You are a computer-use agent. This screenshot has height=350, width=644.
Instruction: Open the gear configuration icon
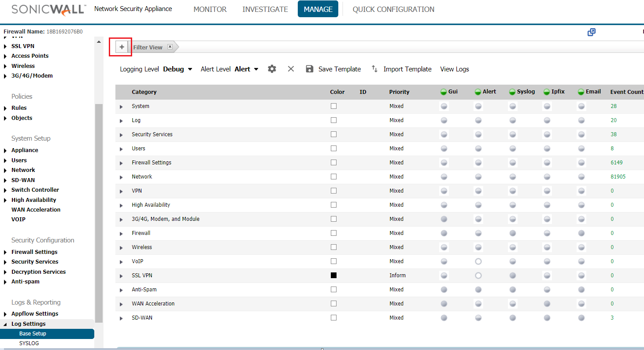click(x=272, y=69)
